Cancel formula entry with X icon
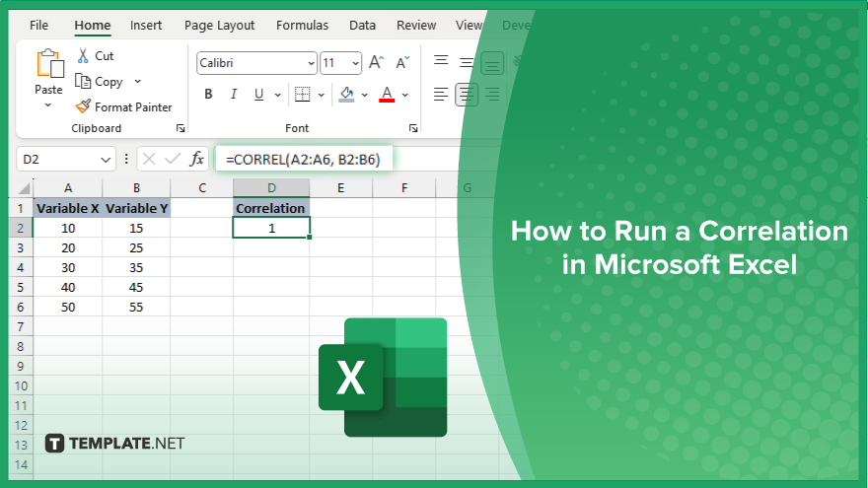This screenshot has width=868, height=488. tap(148, 160)
